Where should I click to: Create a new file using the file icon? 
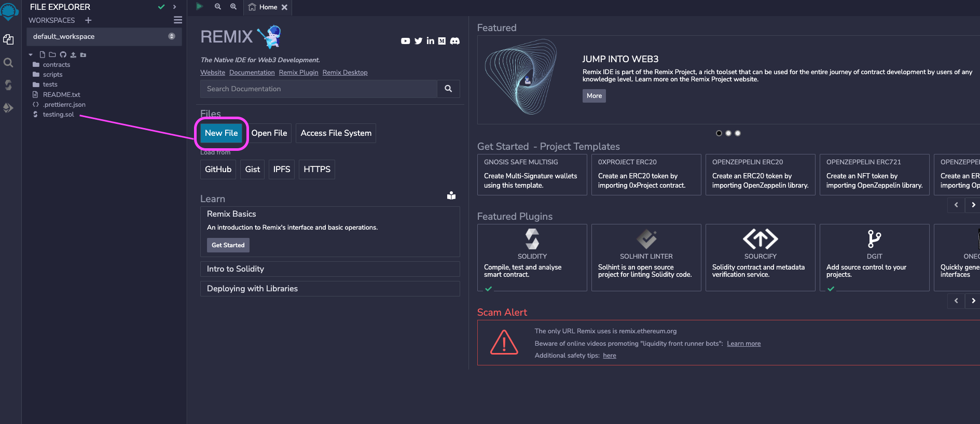point(42,54)
